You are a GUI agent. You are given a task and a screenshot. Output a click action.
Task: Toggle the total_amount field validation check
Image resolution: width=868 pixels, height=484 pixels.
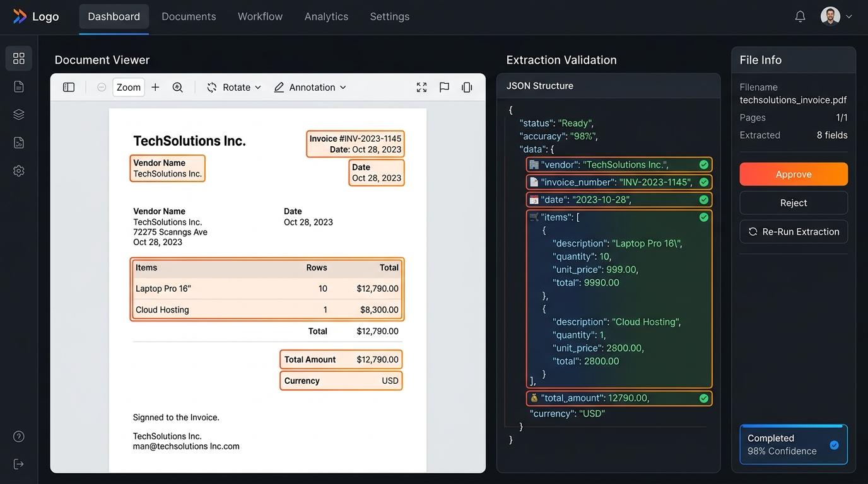(703, 398)
